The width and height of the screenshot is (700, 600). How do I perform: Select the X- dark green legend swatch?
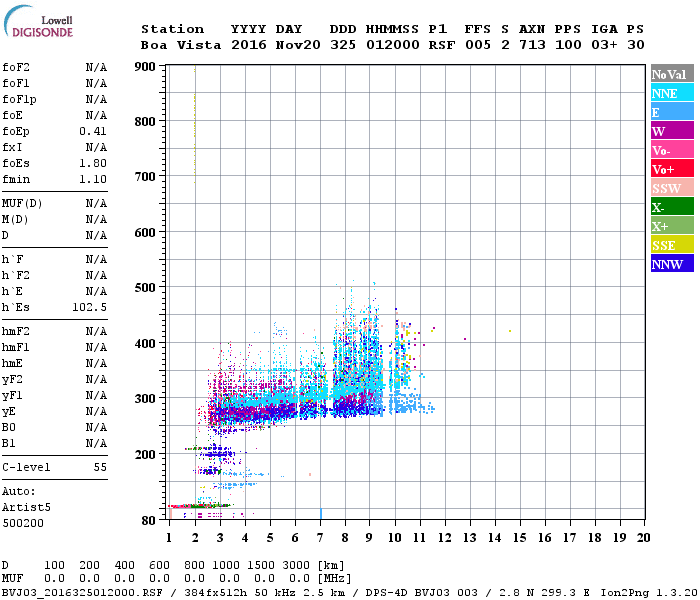pos(672,207)
